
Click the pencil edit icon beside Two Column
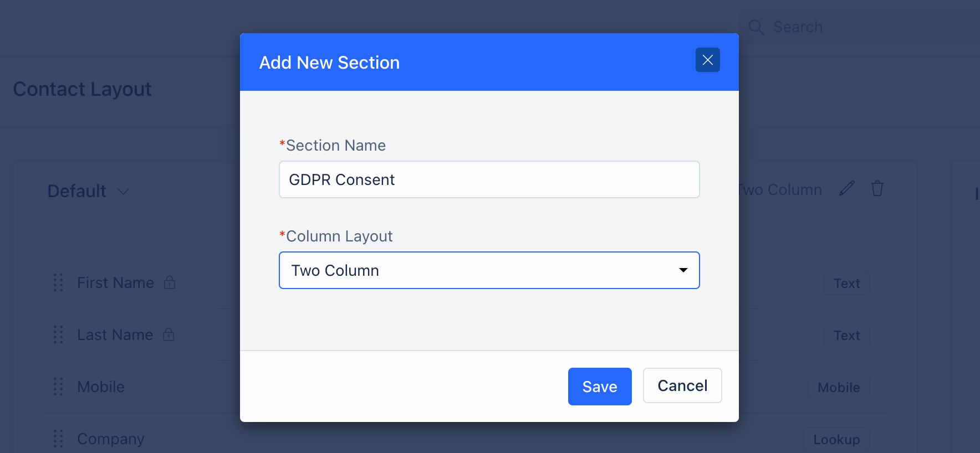(846, 189)
